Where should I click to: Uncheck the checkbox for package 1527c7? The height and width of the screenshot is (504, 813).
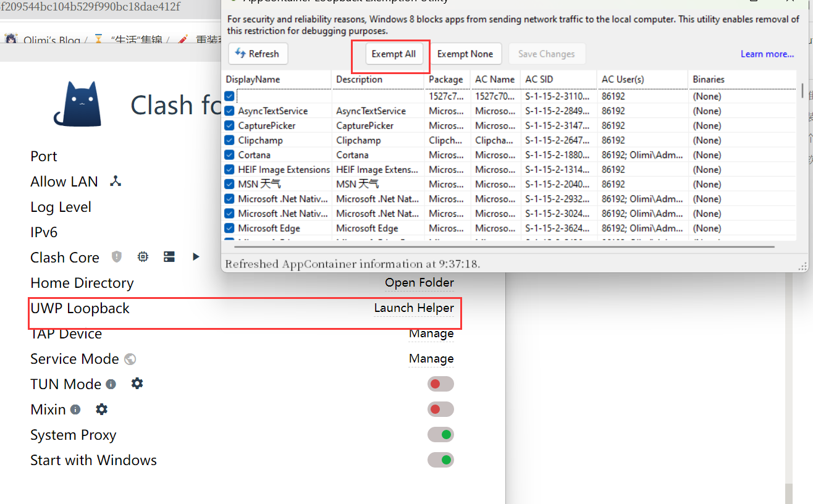point(229,96)
